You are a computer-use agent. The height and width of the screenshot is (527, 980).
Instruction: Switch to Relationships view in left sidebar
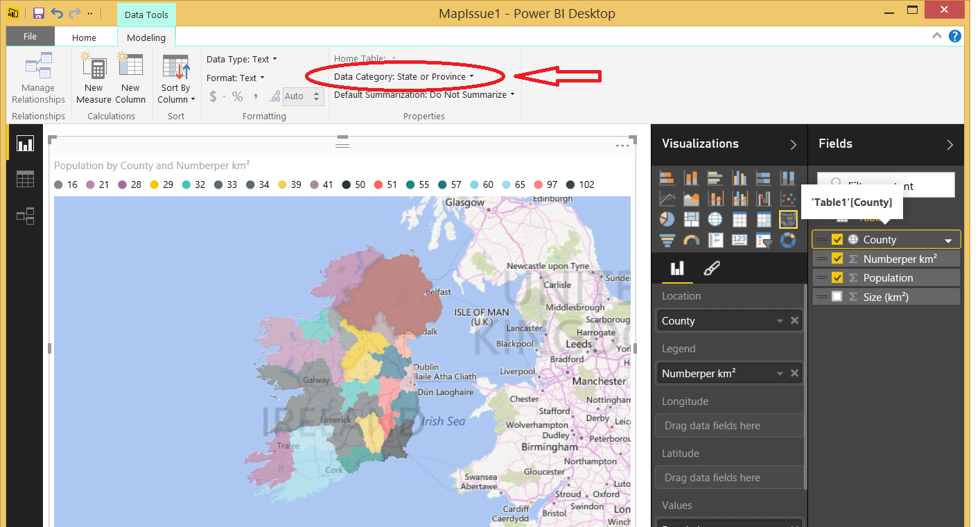[25, 216]
